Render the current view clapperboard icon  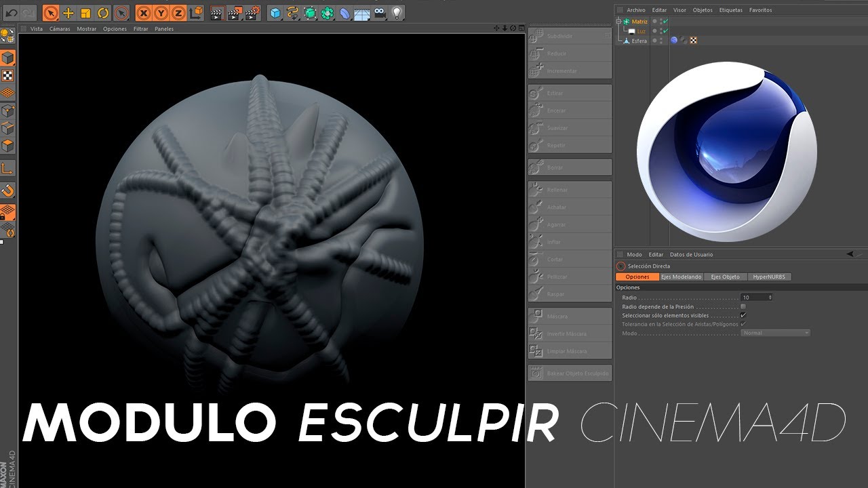tap(217, 12)
